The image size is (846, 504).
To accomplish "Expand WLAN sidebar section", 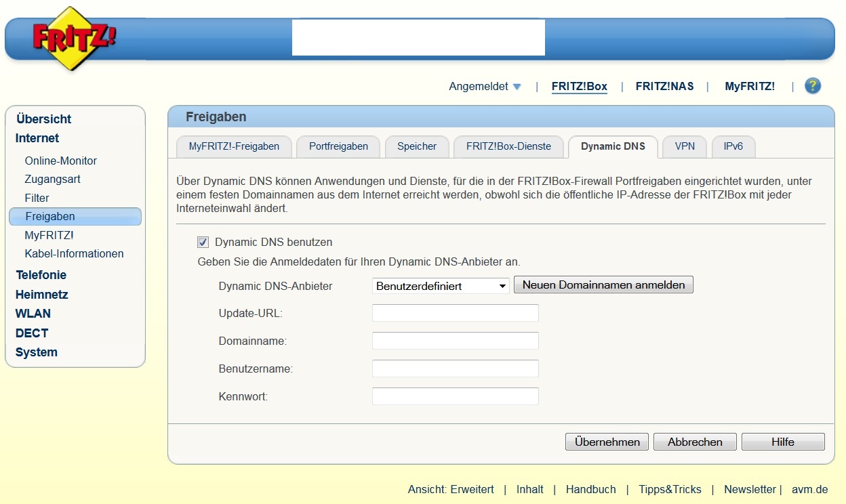I will pos(33,314).
